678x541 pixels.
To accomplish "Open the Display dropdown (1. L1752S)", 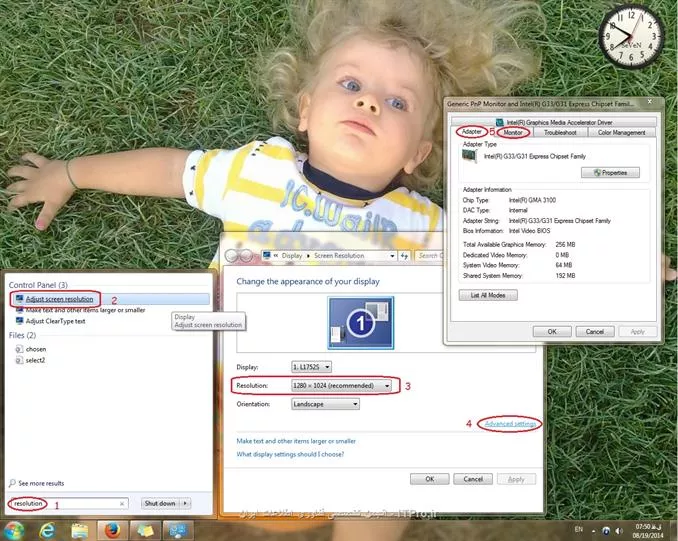I will [x=311, y=367].
